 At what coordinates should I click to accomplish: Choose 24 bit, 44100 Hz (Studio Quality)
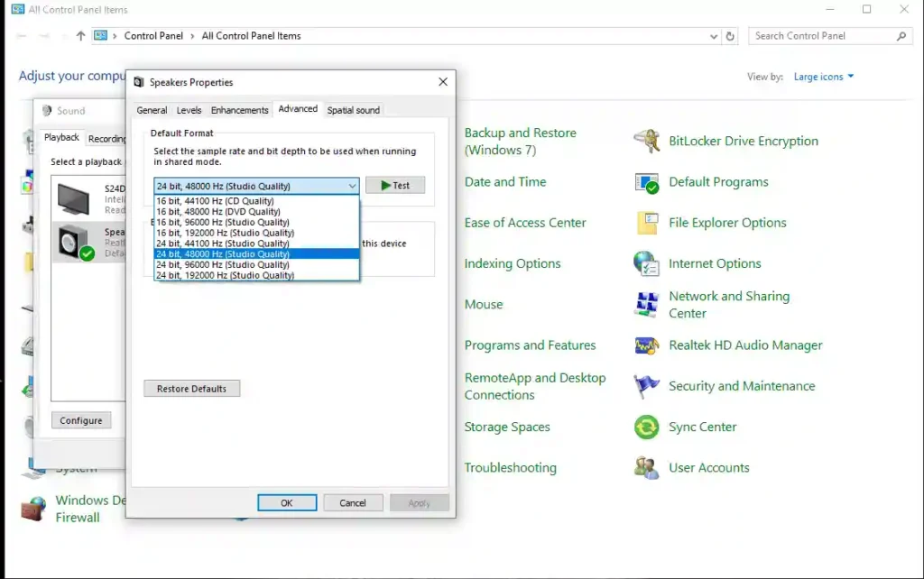256,244
